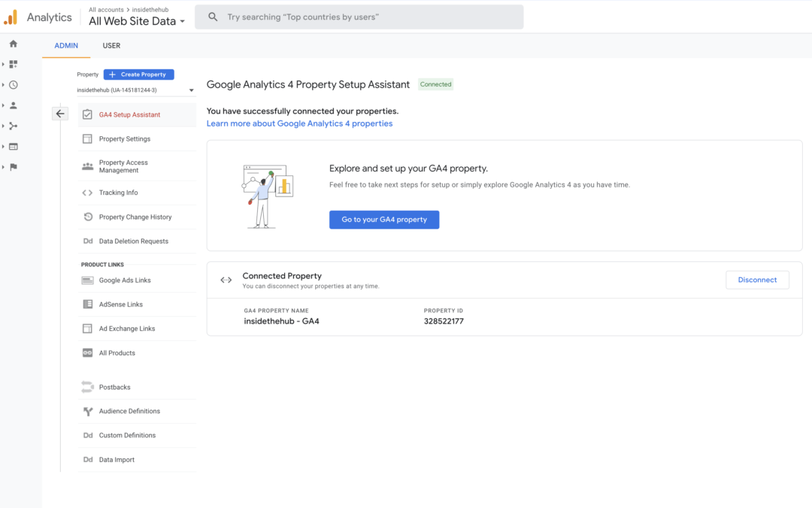This screenshot has width=812, height=508.
Task: Open the Realtime clock icon
Action: [14, 85]
